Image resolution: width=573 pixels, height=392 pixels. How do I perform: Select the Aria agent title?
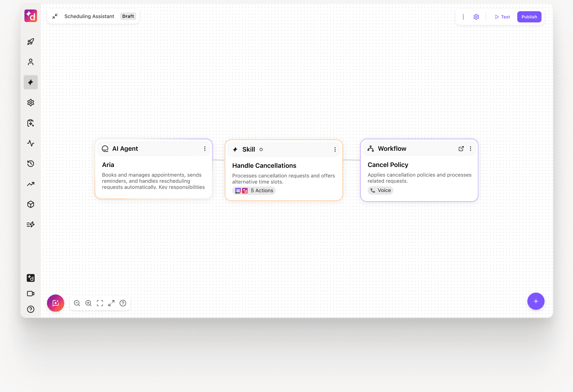[x=108, y=165]
